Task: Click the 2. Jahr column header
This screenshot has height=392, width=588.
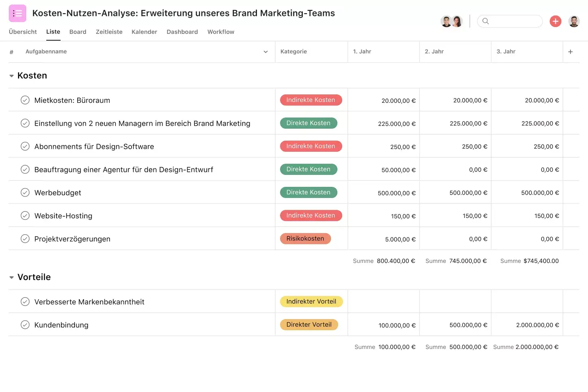Action: coord(434,52)
